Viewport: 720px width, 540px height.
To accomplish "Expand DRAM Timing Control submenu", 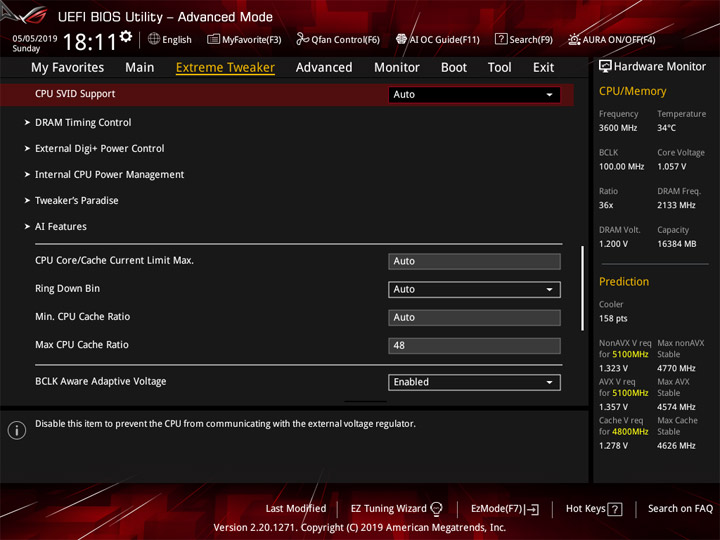I will point(83,123).
